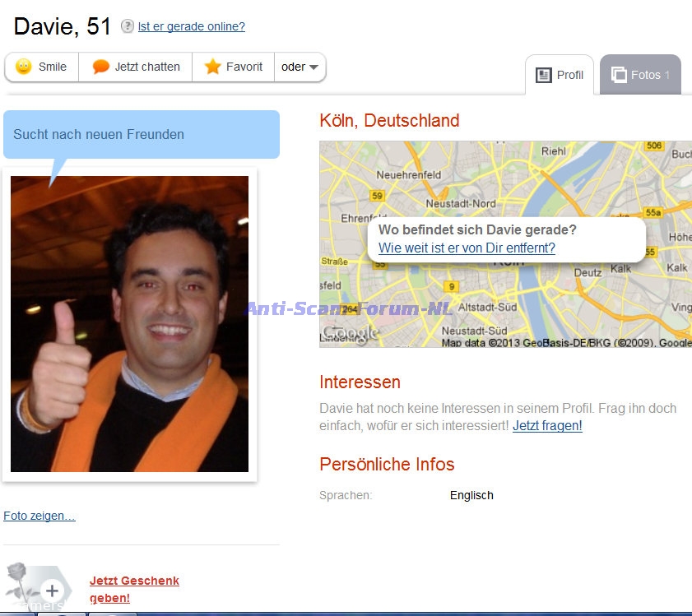The image size is (692, 616).
Task: Select the "Jetzt Geschenk geben!" link
Action: (x=133, y=590)
